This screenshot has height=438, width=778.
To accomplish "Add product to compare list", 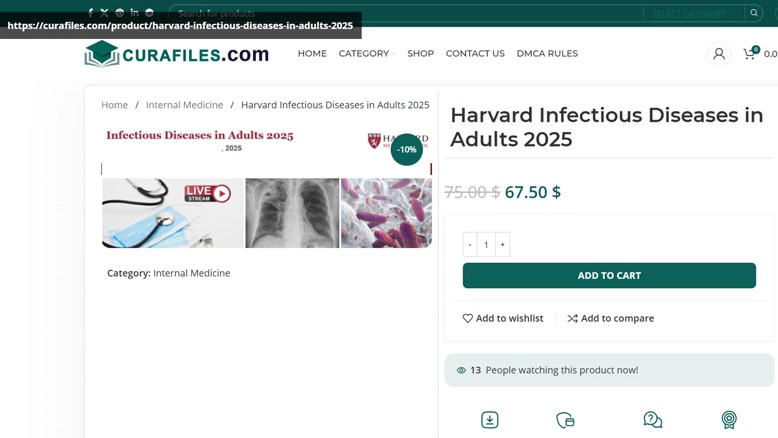I will coord(611,318).
